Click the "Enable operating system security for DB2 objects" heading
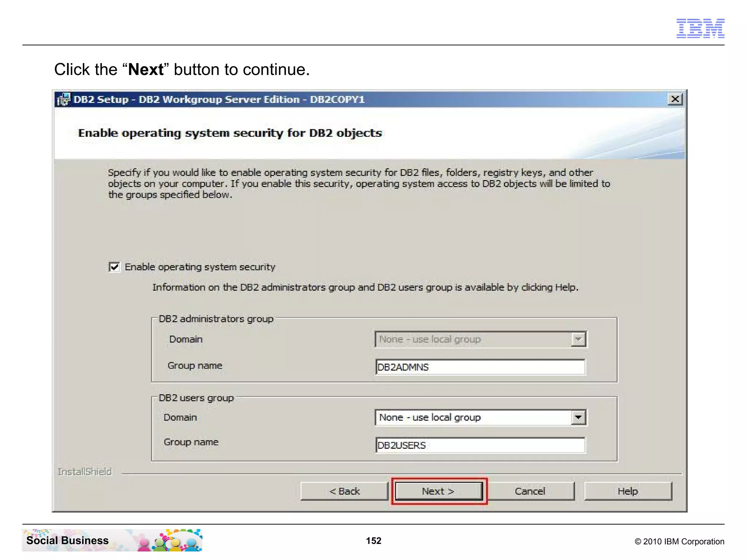The height and width of the screenshot is (560, 747). coord(230,133)
